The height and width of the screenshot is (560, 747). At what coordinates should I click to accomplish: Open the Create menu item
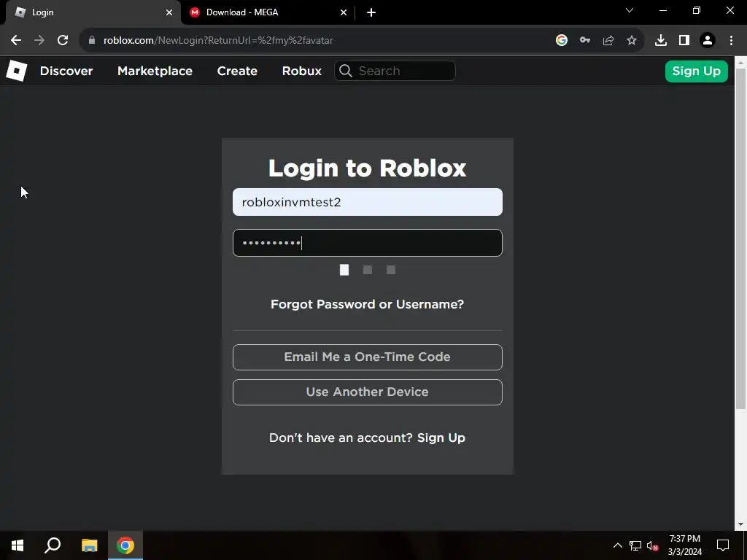pyautogui.click(x=237, y=71)
